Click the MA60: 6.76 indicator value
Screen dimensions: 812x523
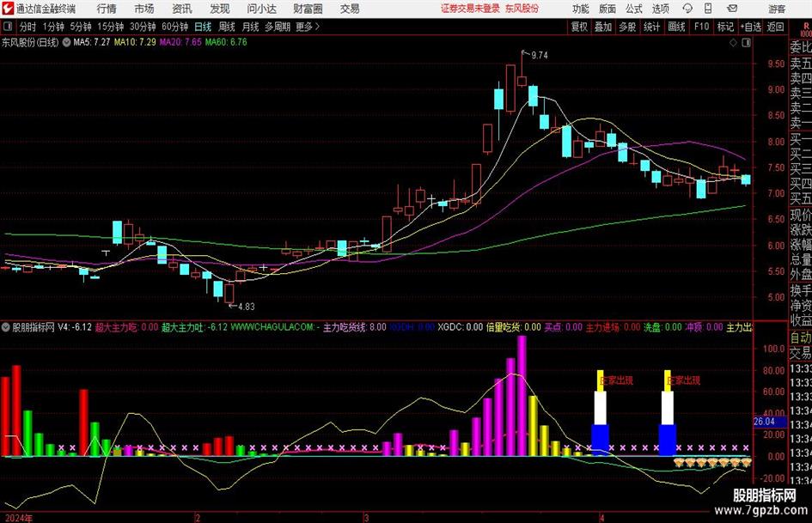coord(226,42)
